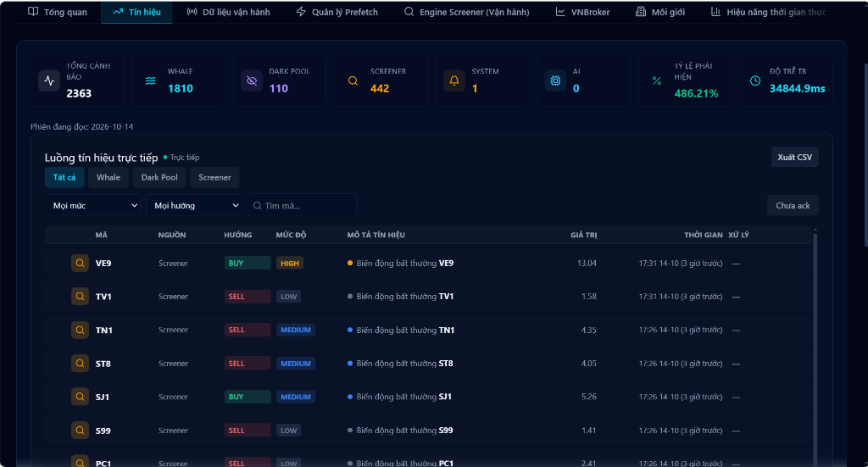The height and width of the screenshot is (467, 868).
Task: Click the Trực tiếp live status indicator
Action: [181, 158]
